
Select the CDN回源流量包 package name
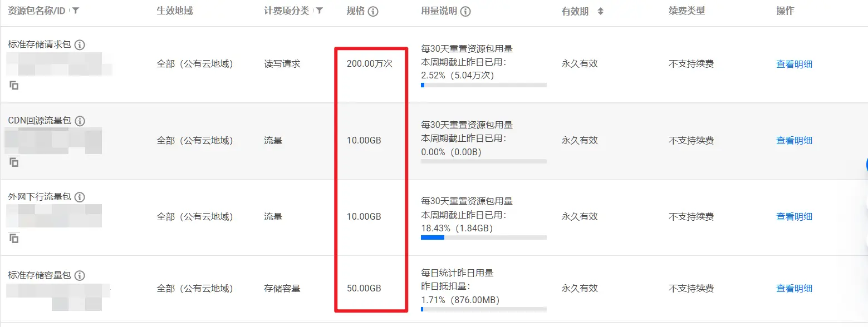pos(39,121)
